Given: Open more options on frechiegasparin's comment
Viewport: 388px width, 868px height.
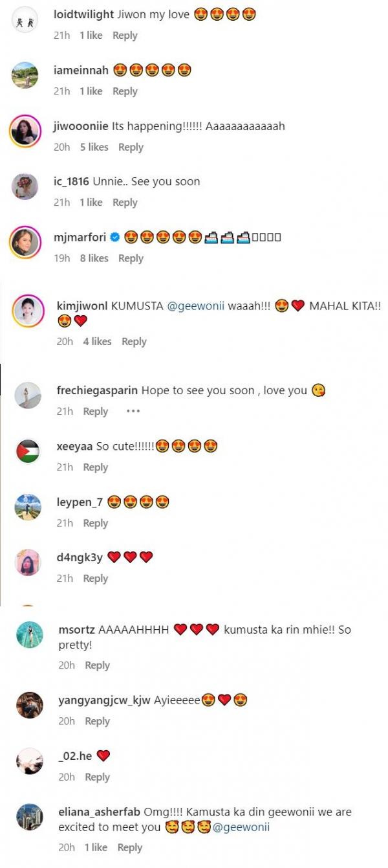Looking at the screenshot, I should (x=133, y=411).
